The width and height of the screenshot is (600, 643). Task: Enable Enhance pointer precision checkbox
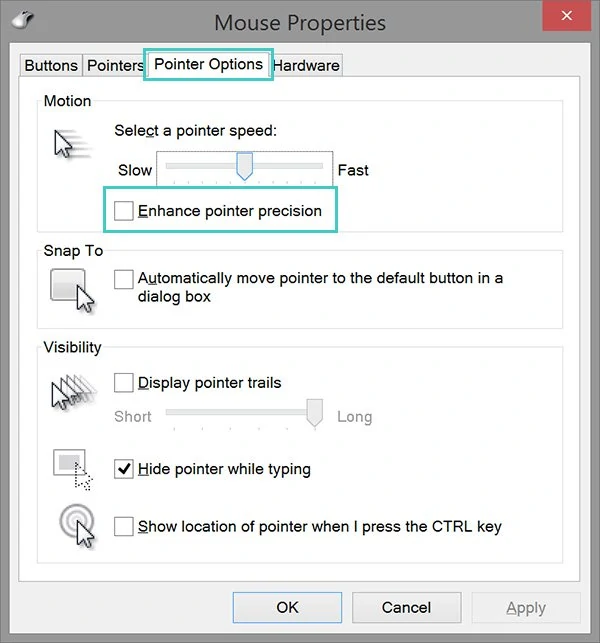point(123,211)
